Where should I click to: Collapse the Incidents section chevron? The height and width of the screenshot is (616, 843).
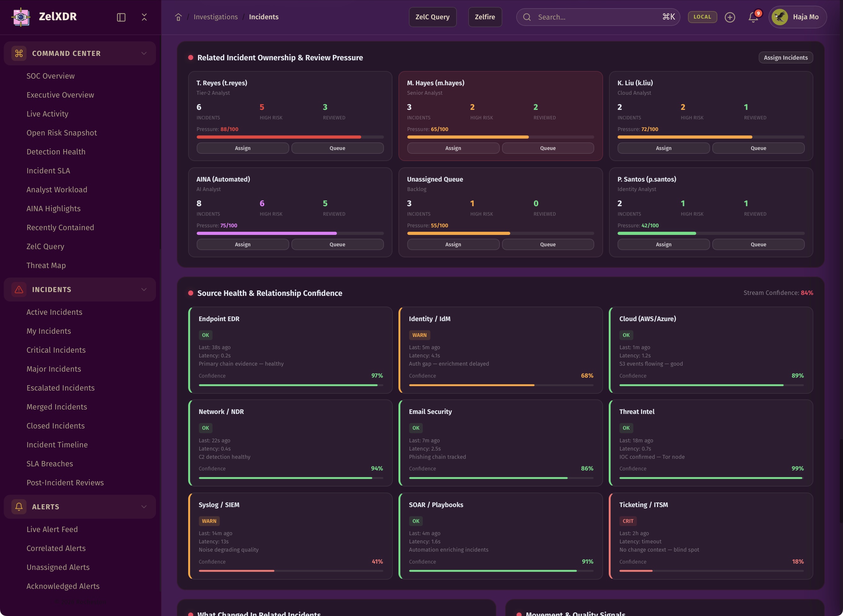click(x=144, y=289)
